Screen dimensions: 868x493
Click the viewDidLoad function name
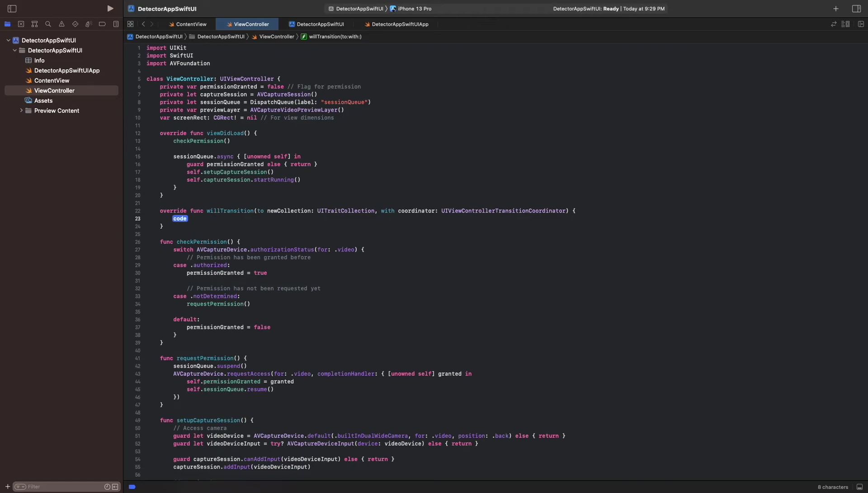225,133
